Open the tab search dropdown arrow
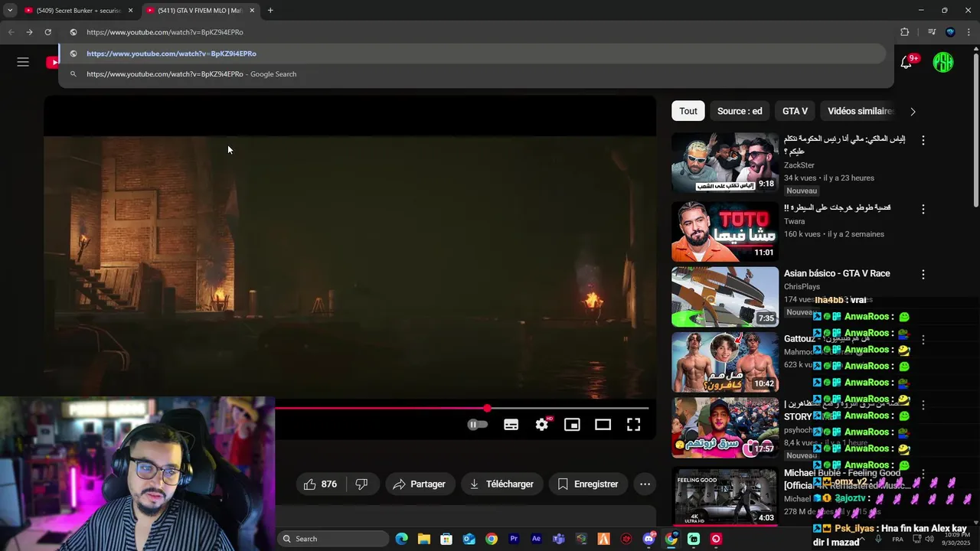The image size is (980, 551). (10, 11)
